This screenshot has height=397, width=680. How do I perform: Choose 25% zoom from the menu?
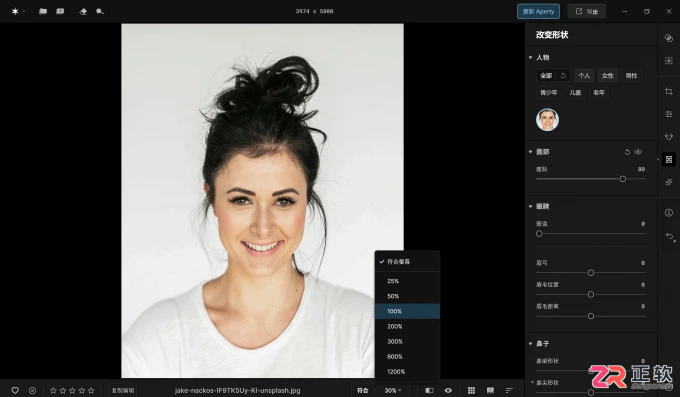[x=407, y=281]
